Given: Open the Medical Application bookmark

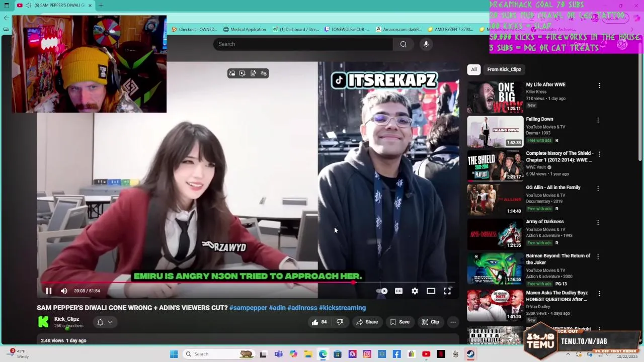Looking at the screenshot, I should (x=245, y=29).
